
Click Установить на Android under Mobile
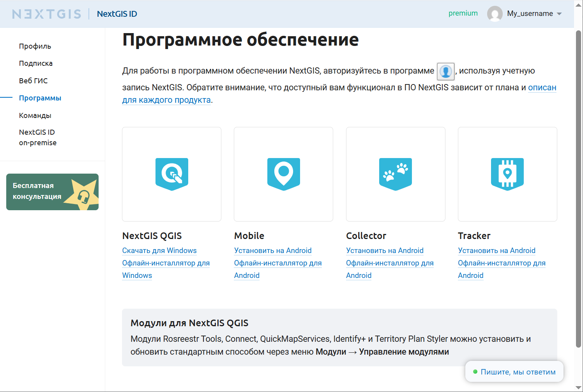point(273,251)
